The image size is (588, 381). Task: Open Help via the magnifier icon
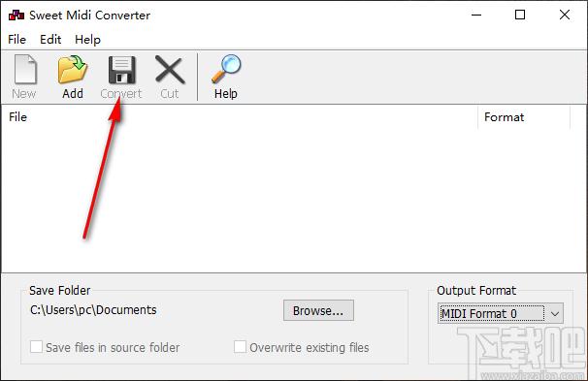[226, 69]
